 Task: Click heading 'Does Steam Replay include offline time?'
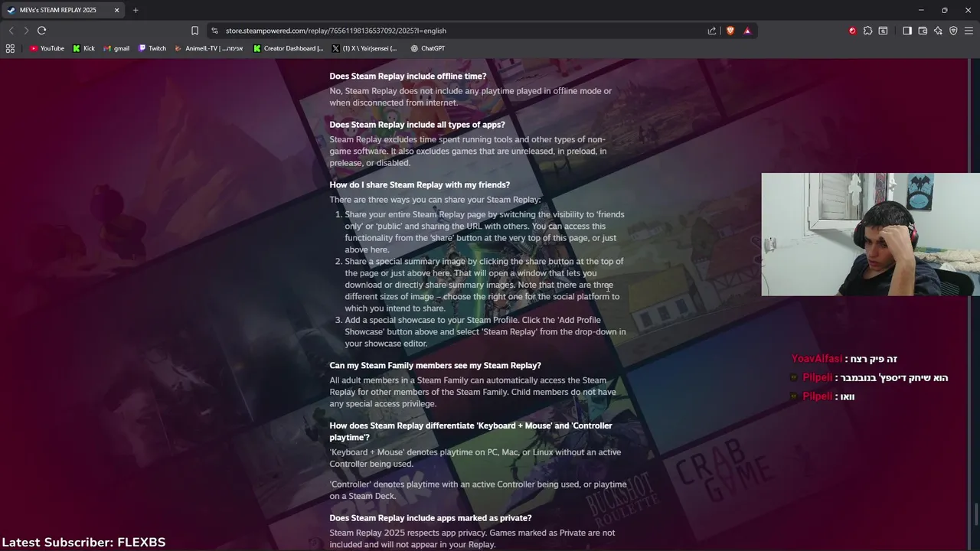pos(408,77)
